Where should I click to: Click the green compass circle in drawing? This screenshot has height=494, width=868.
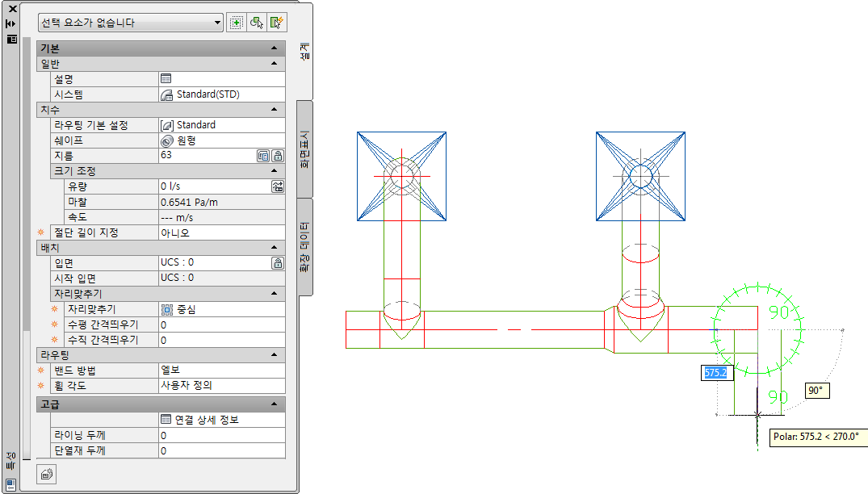click(758, 329)
